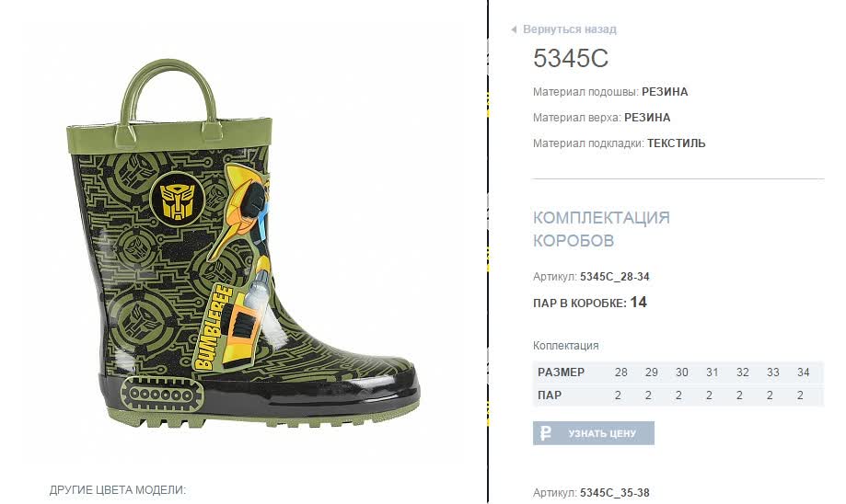Viewport: 846px width, 504px height.
Task: Select size 28 in the size table
Action: pos(621,372)
